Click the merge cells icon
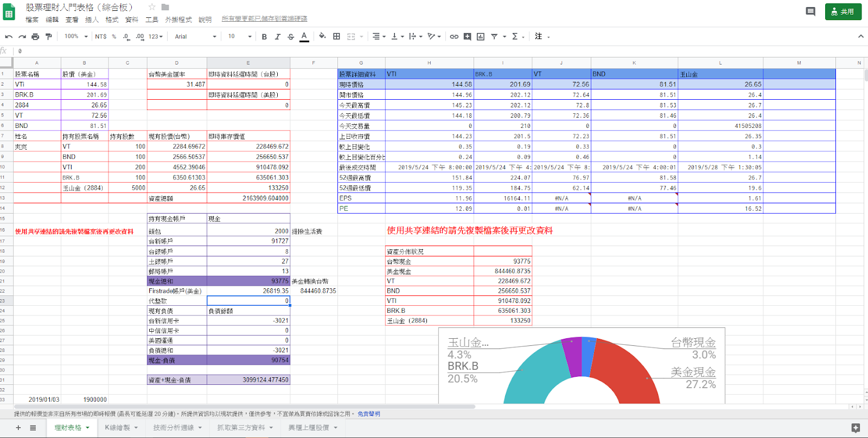The image size is (868, 438). [x=351, y=36]
